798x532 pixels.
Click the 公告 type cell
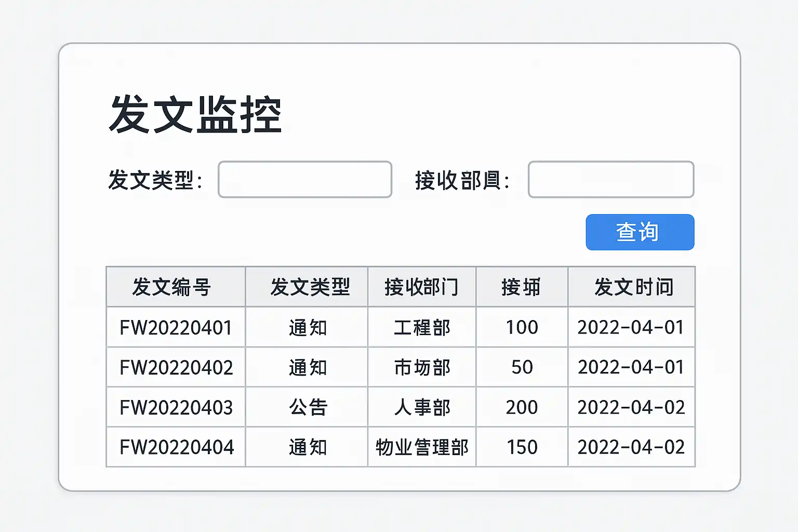tap(308, 407)
